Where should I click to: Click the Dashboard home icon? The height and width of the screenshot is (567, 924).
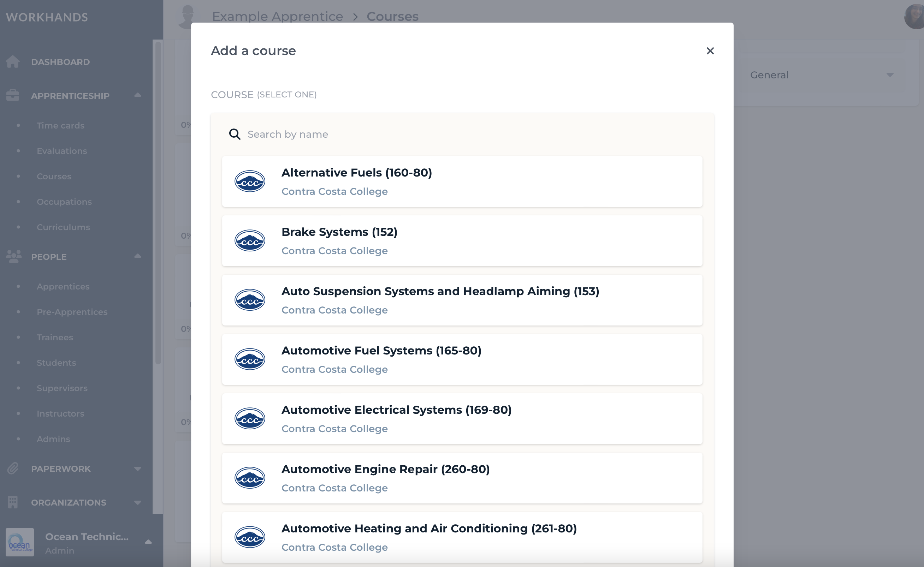click(13, 61)
